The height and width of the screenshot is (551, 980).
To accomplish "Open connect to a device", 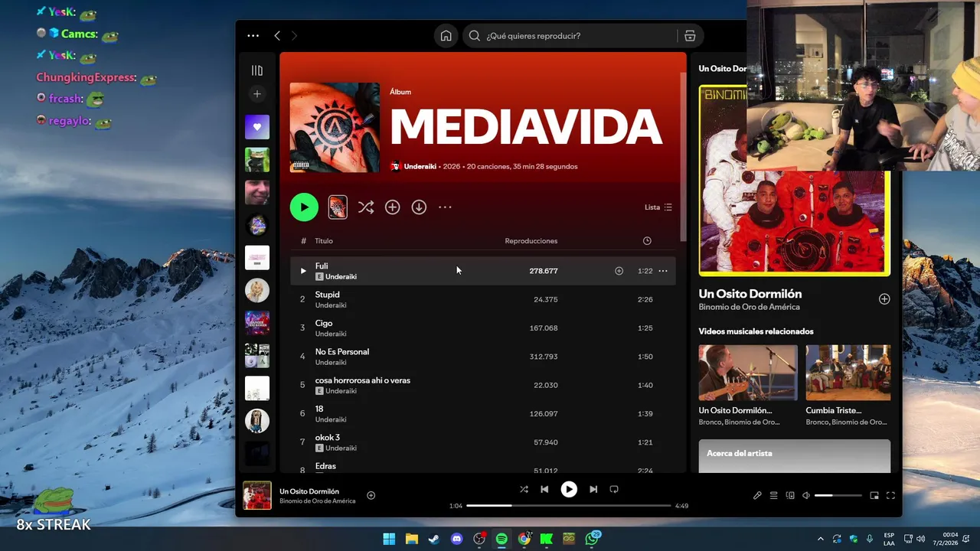I will (790, 495).
